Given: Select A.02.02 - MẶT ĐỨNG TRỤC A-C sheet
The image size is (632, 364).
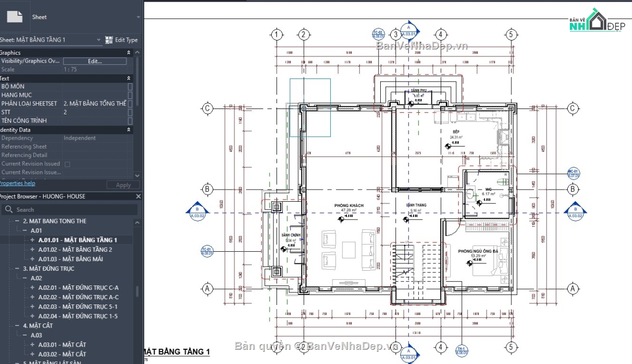Looking at the screenshot, I should click(x=78, y=297).
